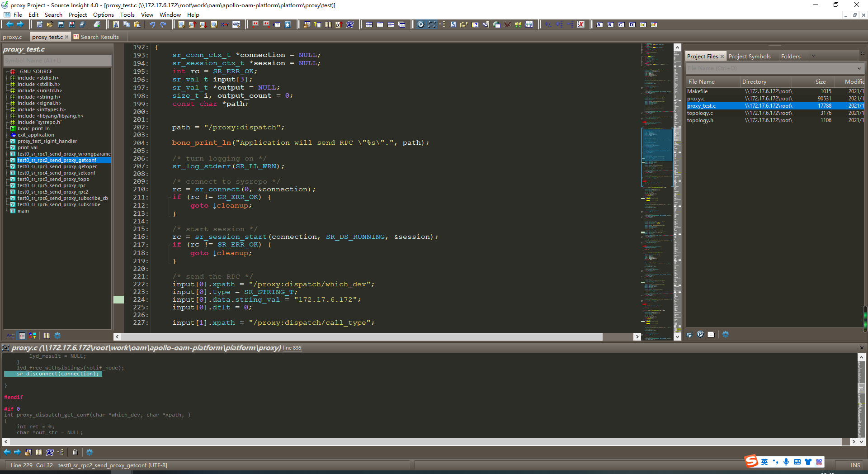Open the File Name filter dropdown
The height and width of the screenshot is (474, 868).
click(859, 68)
